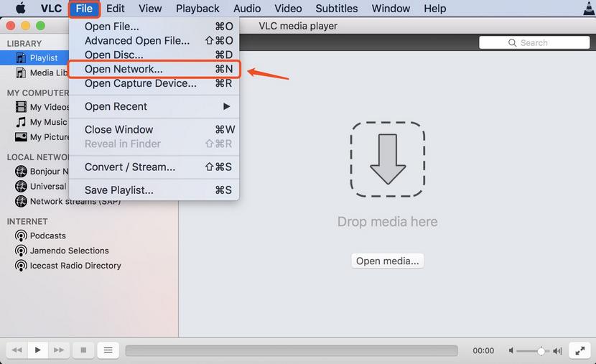Click the 00:00 elapsed time display

[483, 350]
